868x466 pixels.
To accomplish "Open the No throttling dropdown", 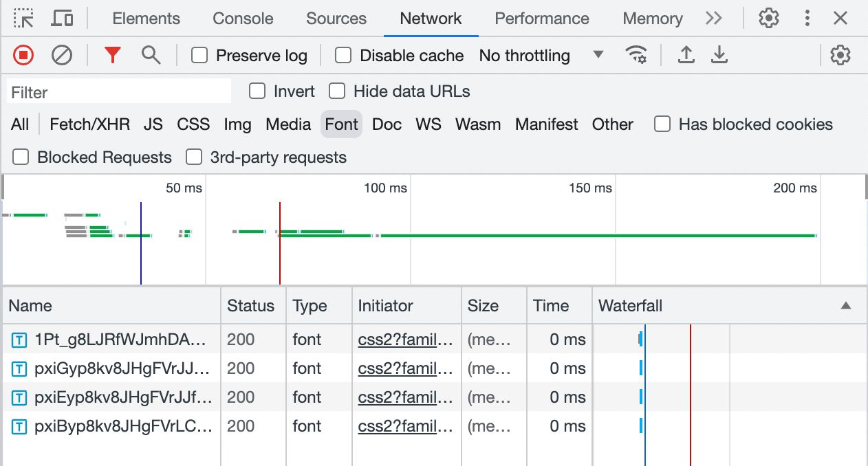I will pos(541,55).
